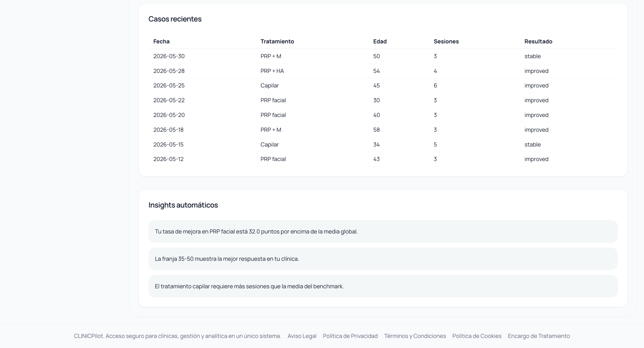This screenshot has width=644, height=348.
Task: Select the 2026-05-12 PRP facial row
Action: pos(383,159)
